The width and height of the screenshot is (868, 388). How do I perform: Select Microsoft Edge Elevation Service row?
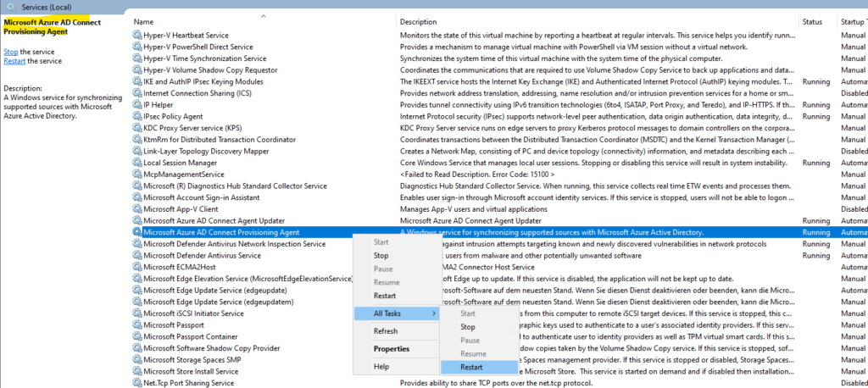pyautogui.click(x=499, y=279)
